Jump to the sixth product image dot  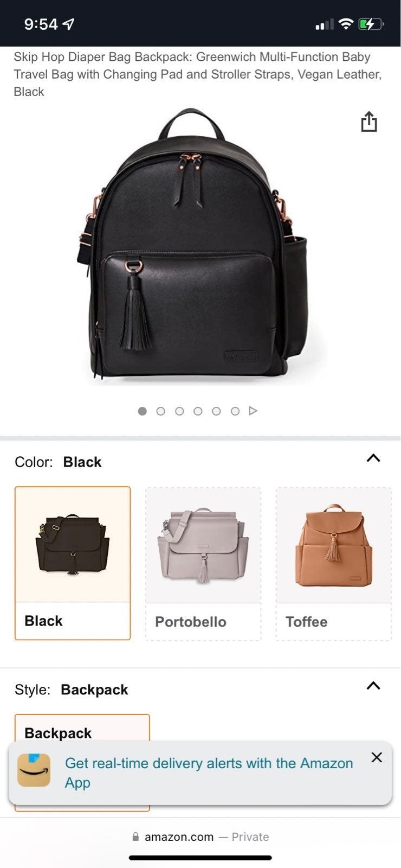coord(235,411)
